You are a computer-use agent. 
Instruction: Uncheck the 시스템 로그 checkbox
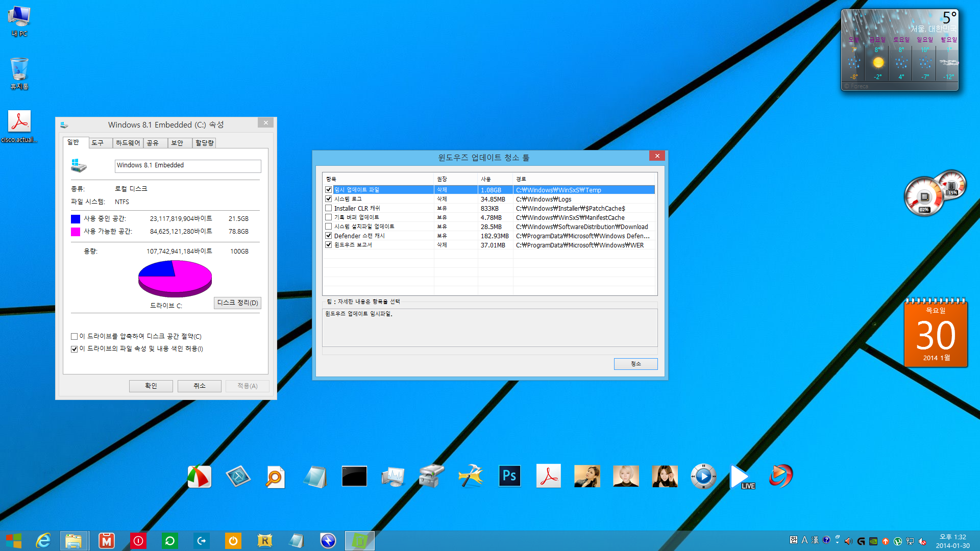[329, 199]
